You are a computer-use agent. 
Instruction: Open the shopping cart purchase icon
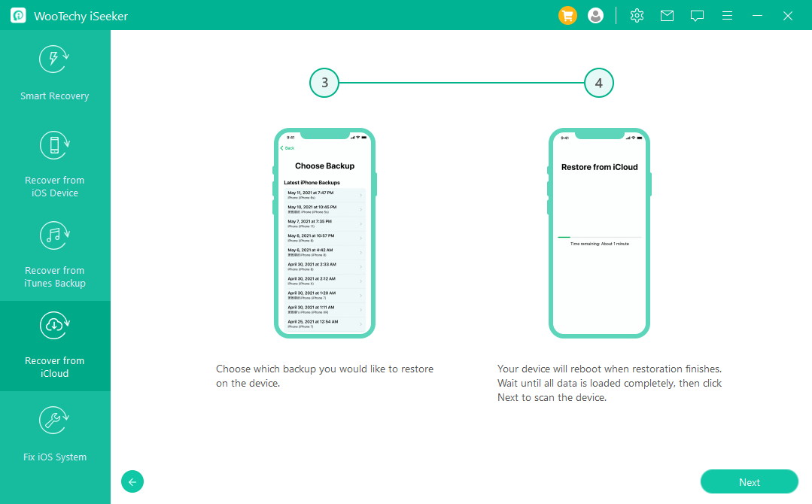tap(567, 15)
